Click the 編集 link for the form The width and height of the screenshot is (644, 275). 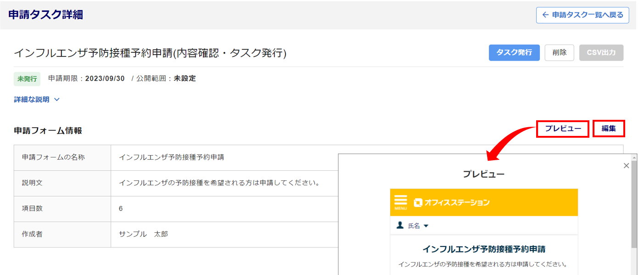click(x=609, y=129)
